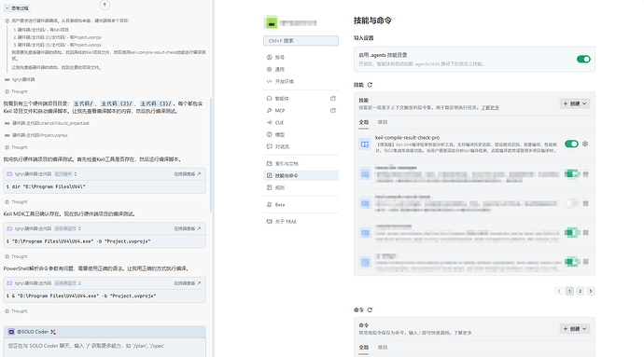Screen dimensions: 644x357
Task: Focus the SOLO Coder chat input box
Action: (105, 347)
